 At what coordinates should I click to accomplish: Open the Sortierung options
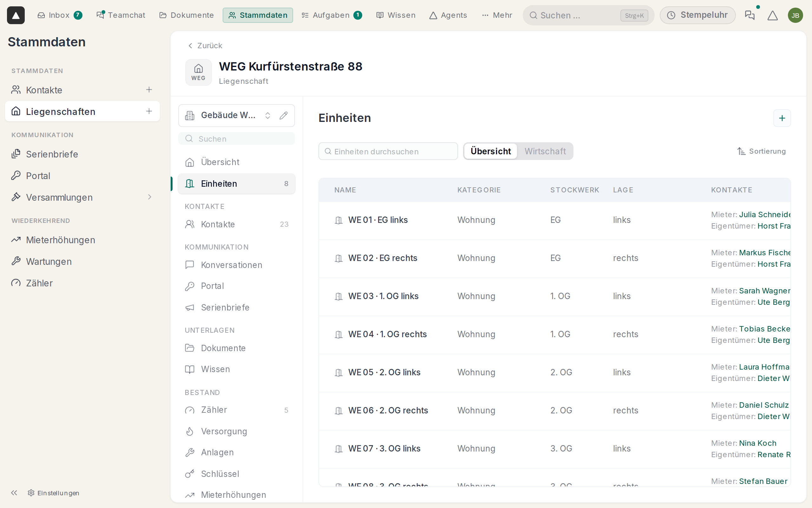761,151
